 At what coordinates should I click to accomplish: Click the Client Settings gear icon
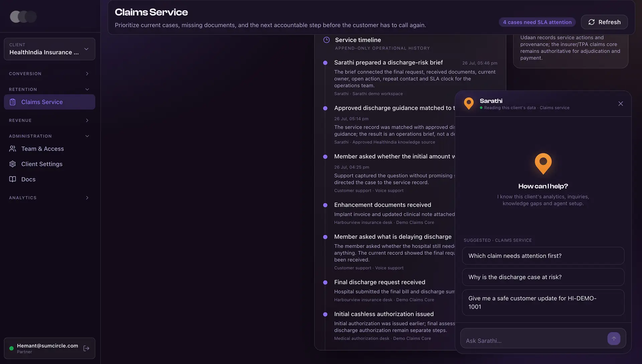[x=13, y=164]
